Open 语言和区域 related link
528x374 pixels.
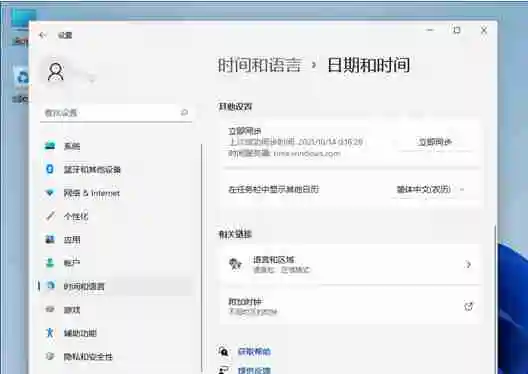point(350,264)
